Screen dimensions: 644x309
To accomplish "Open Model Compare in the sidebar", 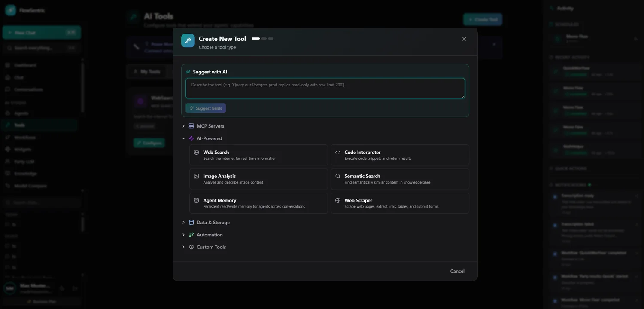I will coord(39,186).
